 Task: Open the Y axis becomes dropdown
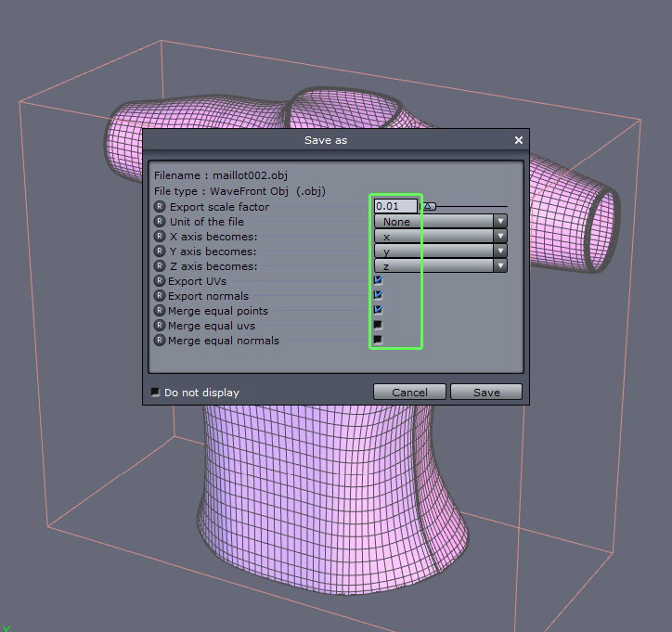click(x=500, y=252)
